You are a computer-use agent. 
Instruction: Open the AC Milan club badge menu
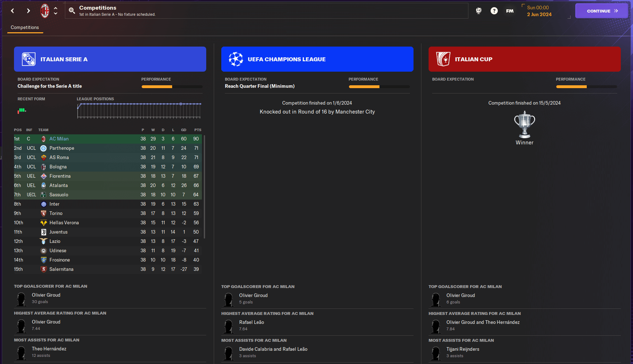45,11
